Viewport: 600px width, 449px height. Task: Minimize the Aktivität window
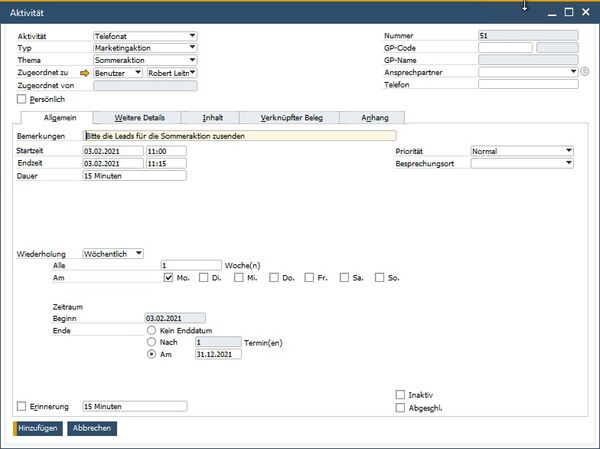click(x=551, y=13)
